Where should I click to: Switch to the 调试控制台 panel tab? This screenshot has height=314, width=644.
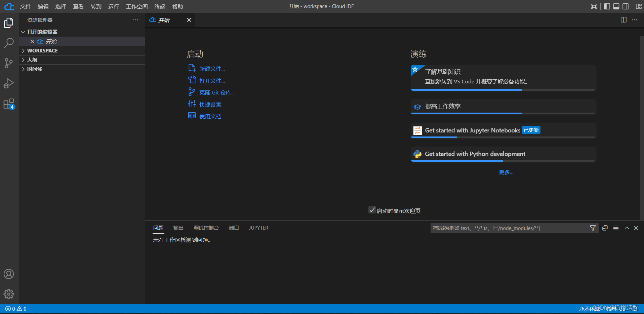pyautogui.click(x=206, y=228)
